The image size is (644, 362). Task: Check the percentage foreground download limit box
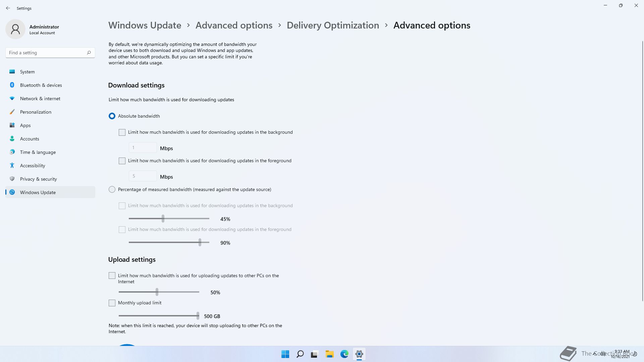pyautogui.click(x=122, y=230)
